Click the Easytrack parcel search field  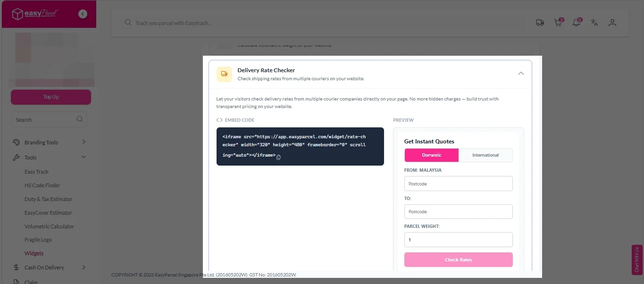[x=326, y=23]
